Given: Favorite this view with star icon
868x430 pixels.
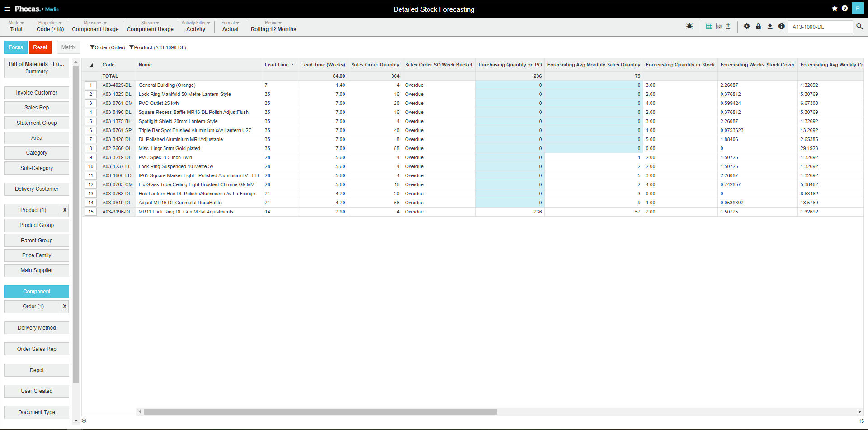Looking at the screenshot, I should [x=835, y=9].
